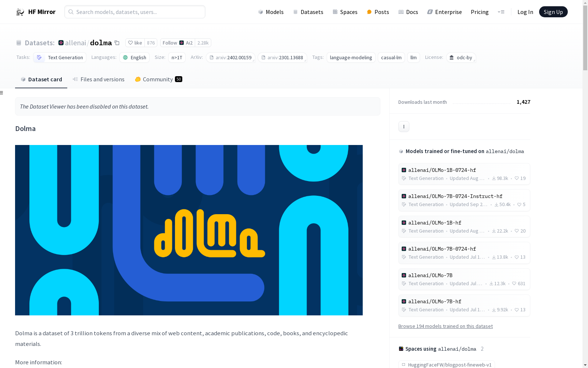Click the heart like button
Screen dimensions: 588x368
pyautogui.click(x=135, y=43)
